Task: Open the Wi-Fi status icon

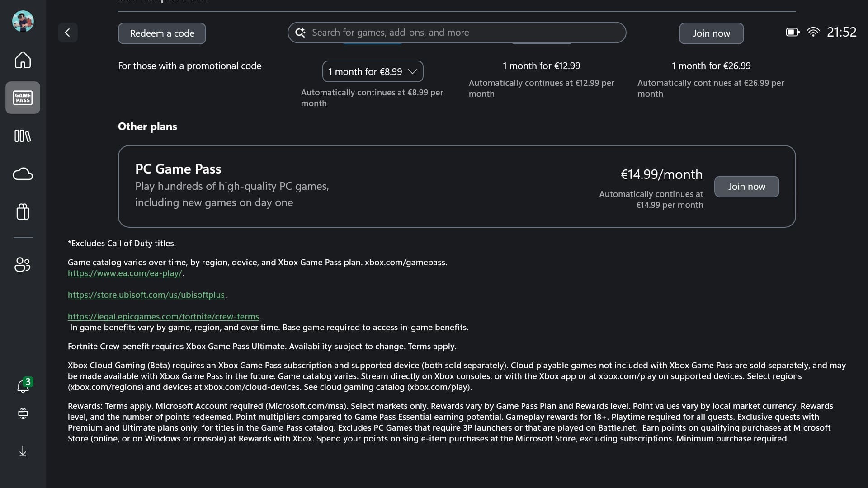Action: [813, 32]
